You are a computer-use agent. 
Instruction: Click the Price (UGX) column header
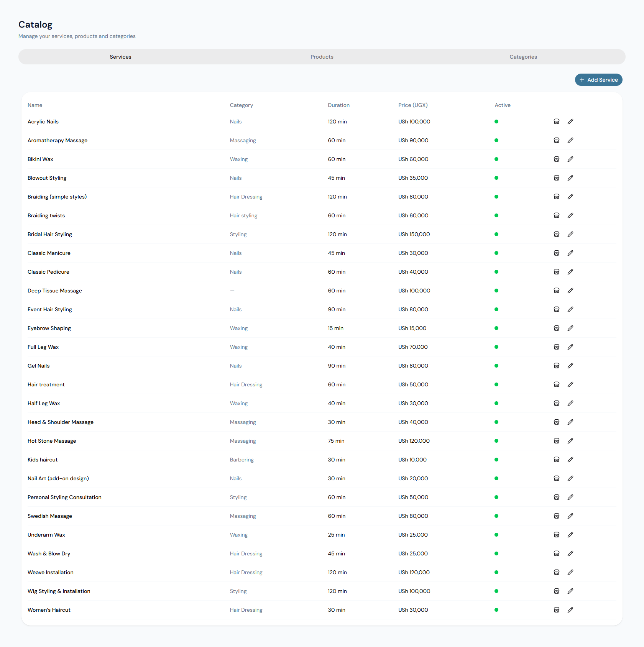[x=413, y=105]
